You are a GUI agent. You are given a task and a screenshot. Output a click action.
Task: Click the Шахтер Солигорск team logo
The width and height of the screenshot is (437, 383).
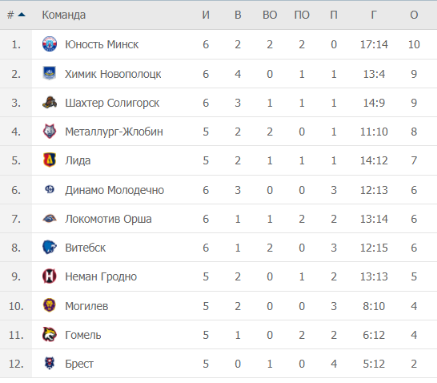point(49,102)
